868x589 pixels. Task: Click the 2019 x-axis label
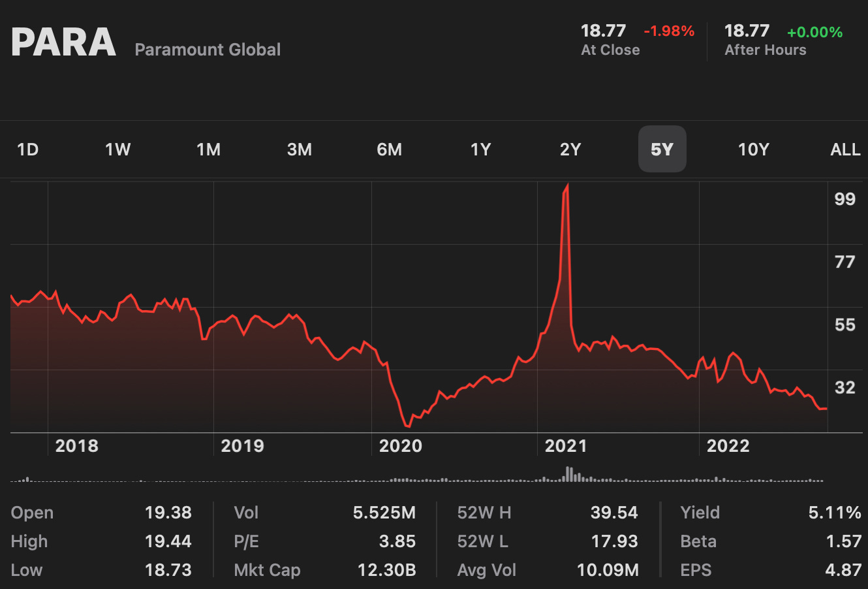tap(242, 446)
